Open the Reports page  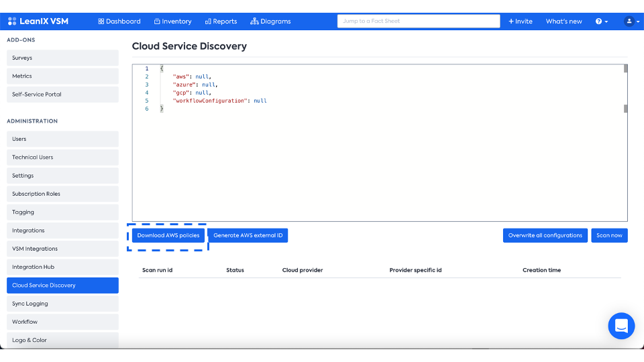[x=221, y=21]
